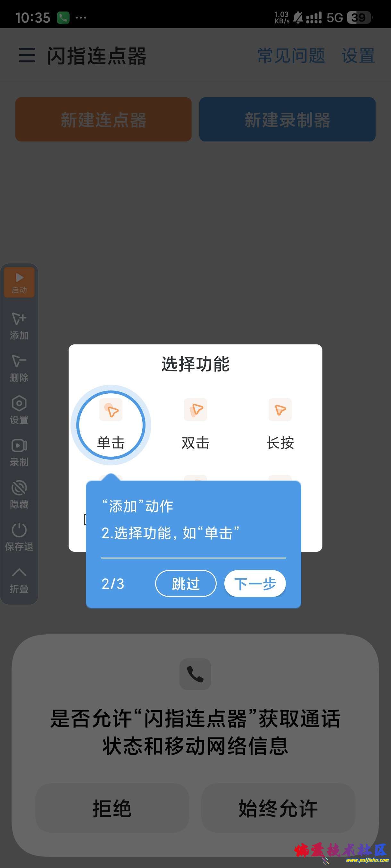The image size is (391, 868).
Task: Deny phone permission with 拒绝
Action: [x=112, y=808]
